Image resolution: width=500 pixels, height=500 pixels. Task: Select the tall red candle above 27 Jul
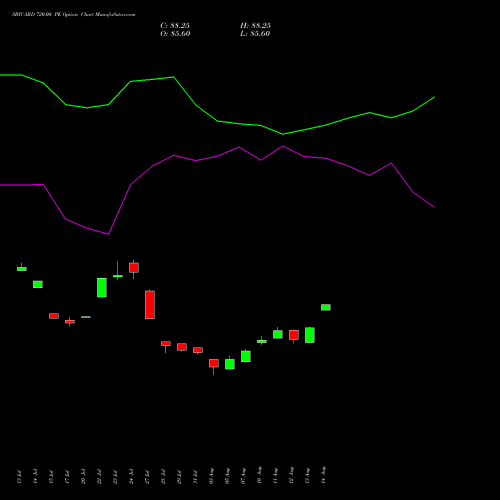[150, 305]
